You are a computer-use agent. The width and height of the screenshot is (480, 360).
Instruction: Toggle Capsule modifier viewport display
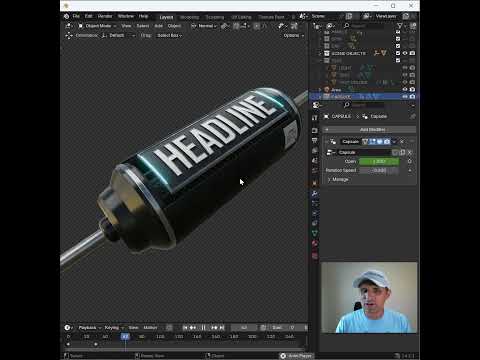[379, 142]
